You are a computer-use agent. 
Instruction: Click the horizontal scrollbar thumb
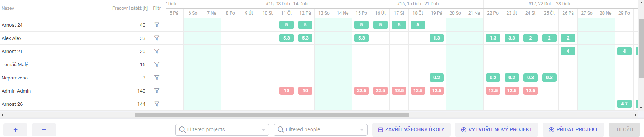(271, 115)
